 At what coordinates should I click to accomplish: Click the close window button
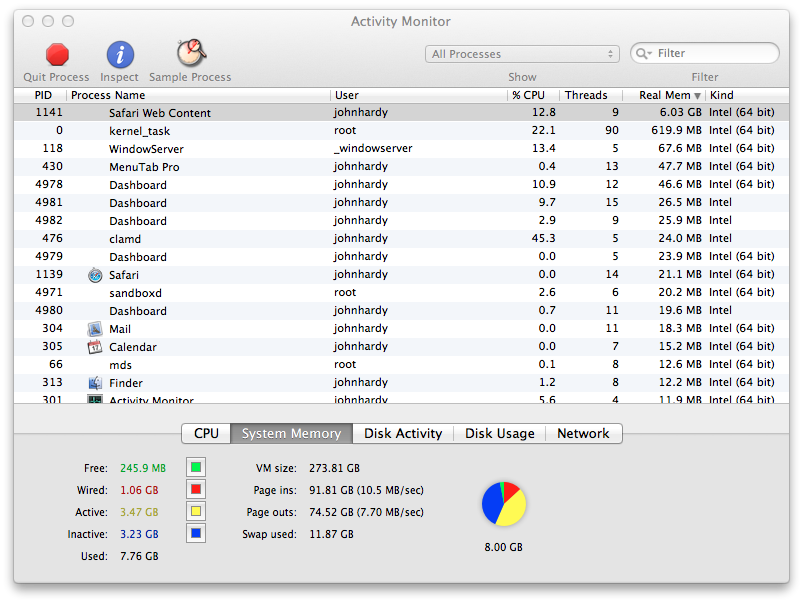tap(28, 21)
